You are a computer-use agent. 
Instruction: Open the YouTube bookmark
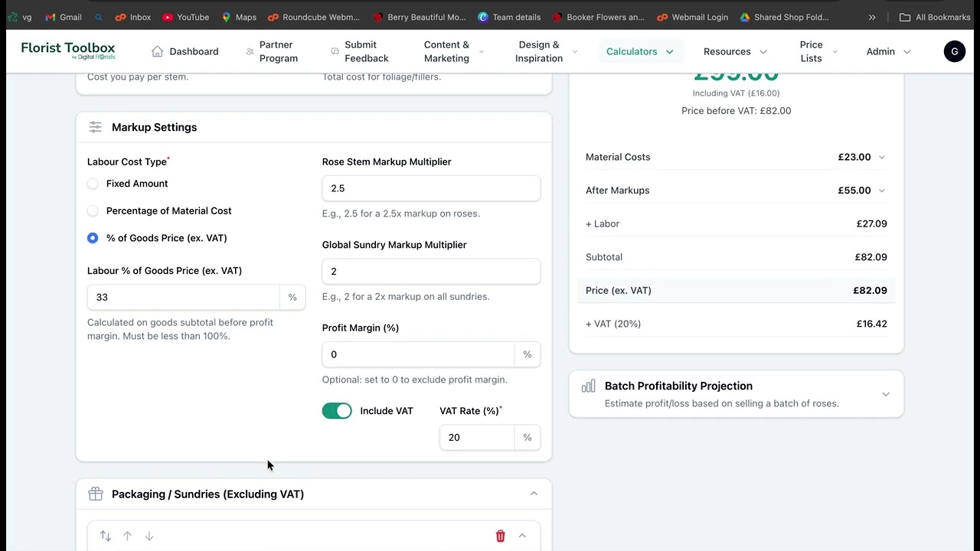(x=185, y=17)
